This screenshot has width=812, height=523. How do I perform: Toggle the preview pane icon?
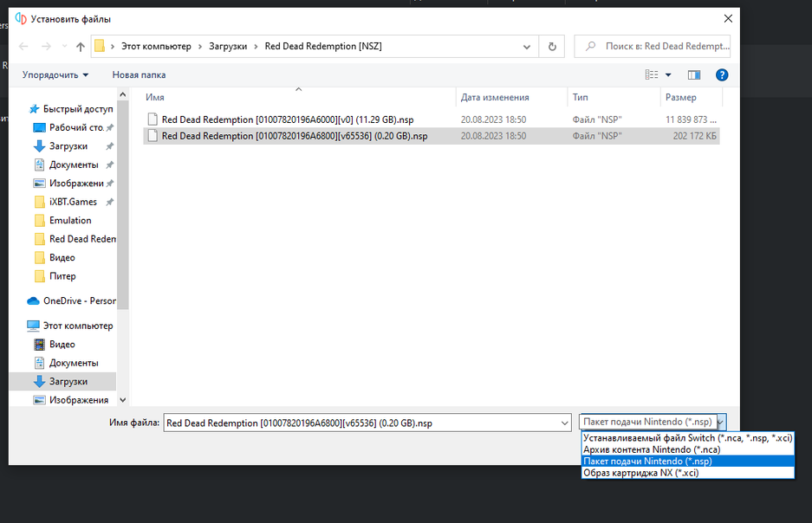[694, 75]
